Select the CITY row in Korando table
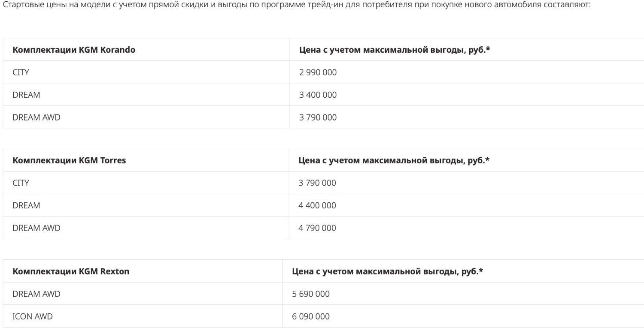 21,72
